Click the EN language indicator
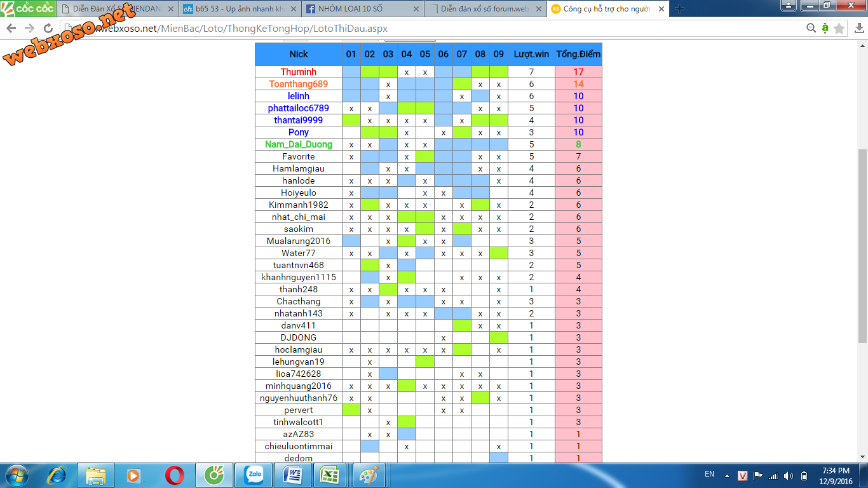This screenshot has width=868, height=488. [709, 474]
